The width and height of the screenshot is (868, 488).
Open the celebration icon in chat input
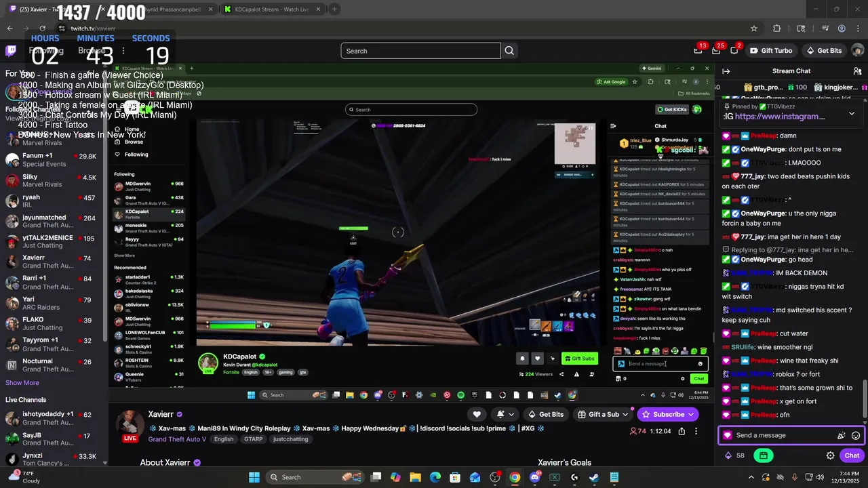tap(842, 436)
